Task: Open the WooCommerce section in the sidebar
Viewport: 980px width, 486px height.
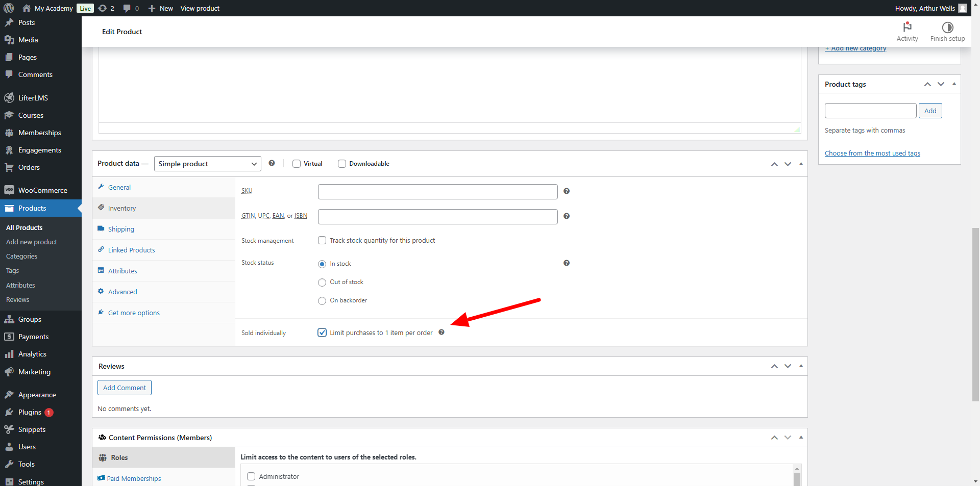Action: click(x=42, y=190)
